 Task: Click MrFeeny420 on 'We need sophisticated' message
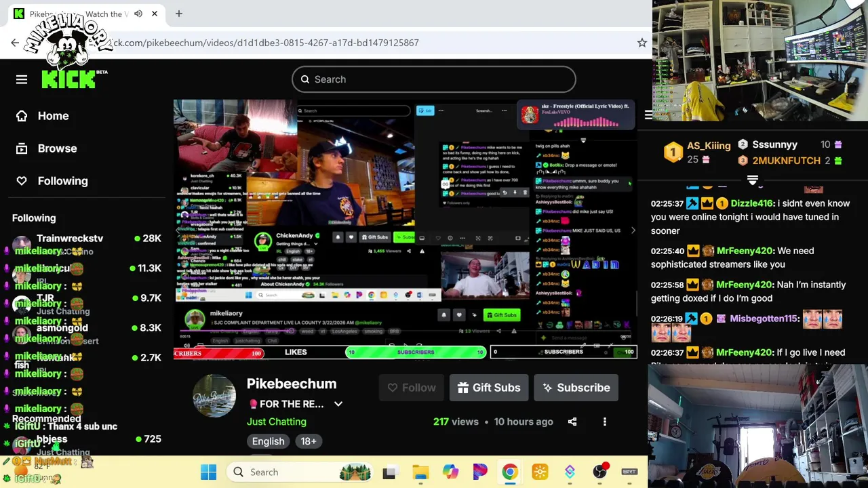click(x=744, y=251)
